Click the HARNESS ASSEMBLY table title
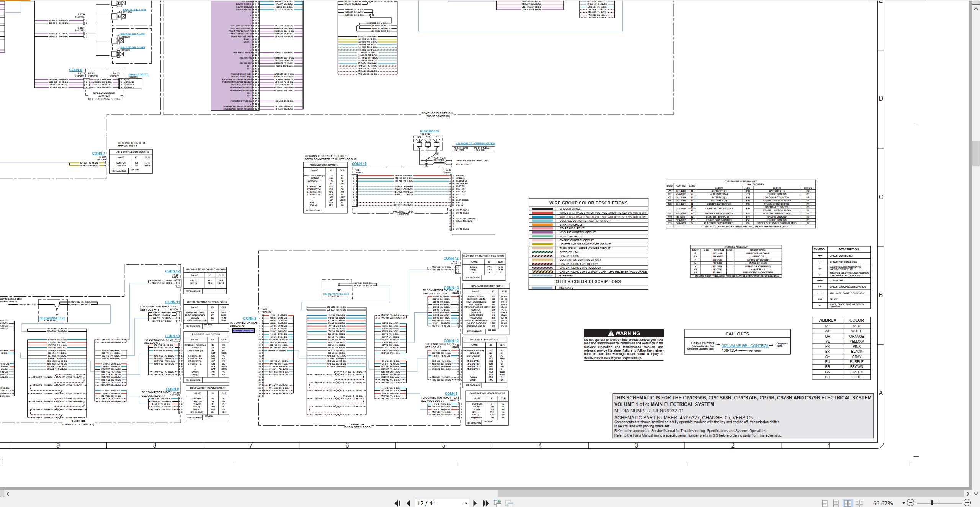 click(x=736, y=247)
